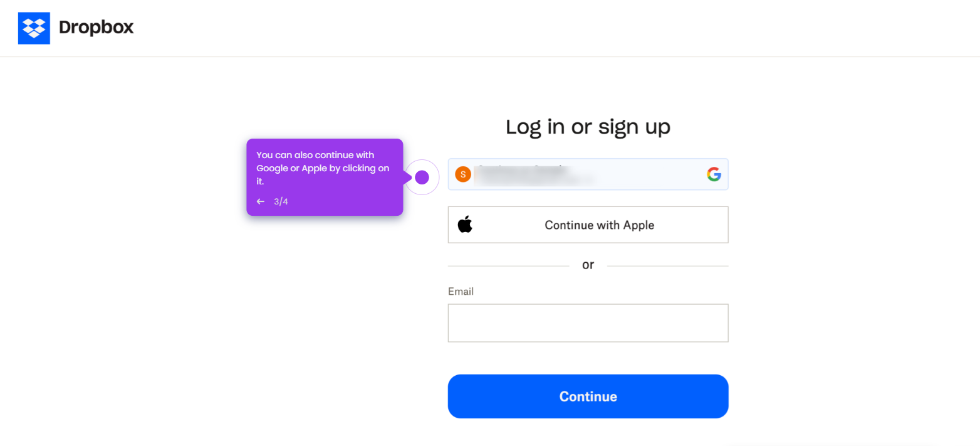Click the header bar at the top

tap(489, 28)
